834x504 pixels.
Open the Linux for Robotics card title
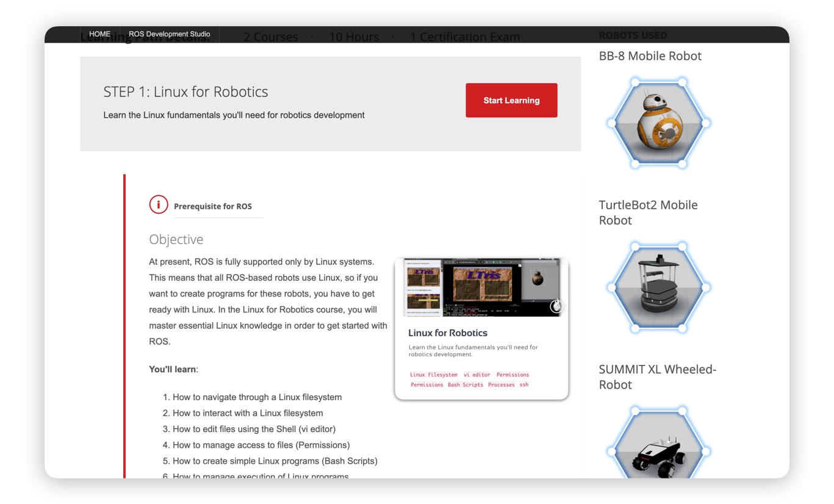click(x=448, y=333)
